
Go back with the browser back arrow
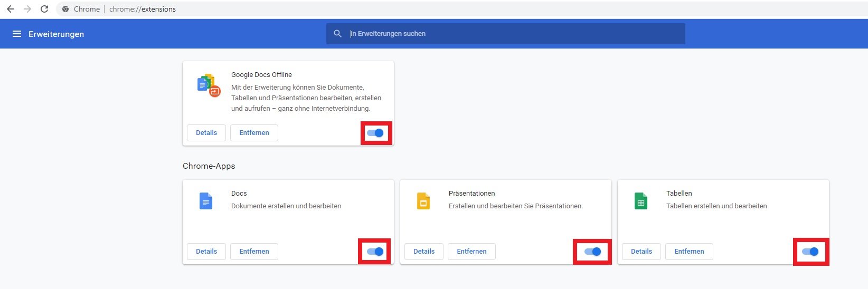point(11,9)
